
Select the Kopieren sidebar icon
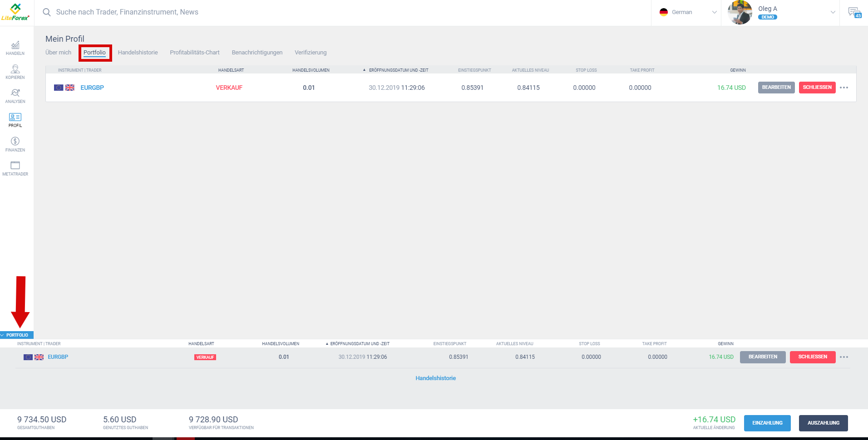(x=15, y=72)
